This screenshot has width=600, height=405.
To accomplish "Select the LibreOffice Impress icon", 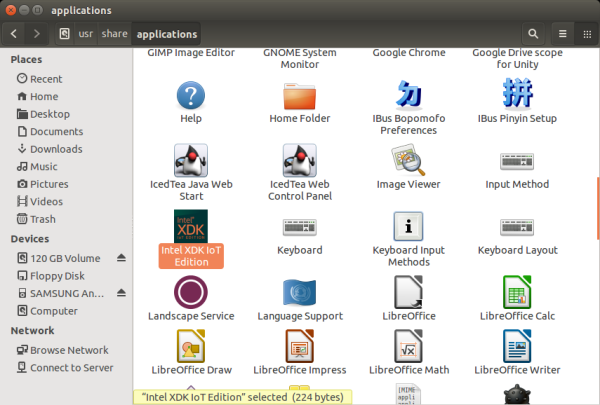I will [300, 346].
